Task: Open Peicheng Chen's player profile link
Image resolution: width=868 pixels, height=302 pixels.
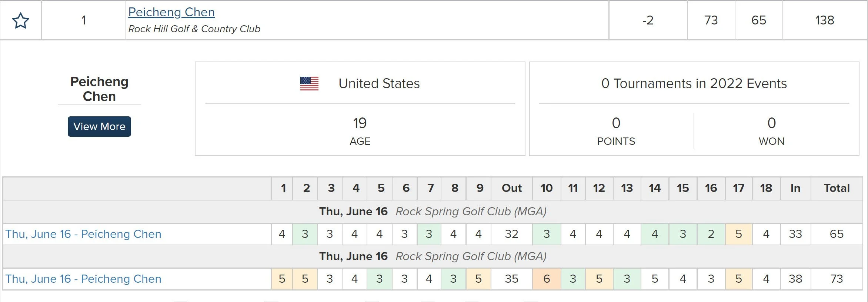Action: tap(171, 12)
